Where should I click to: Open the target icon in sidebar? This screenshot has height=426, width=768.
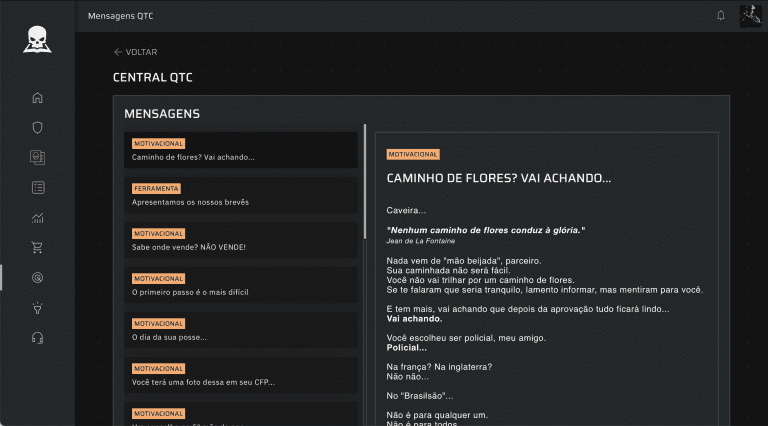[38, 277]
